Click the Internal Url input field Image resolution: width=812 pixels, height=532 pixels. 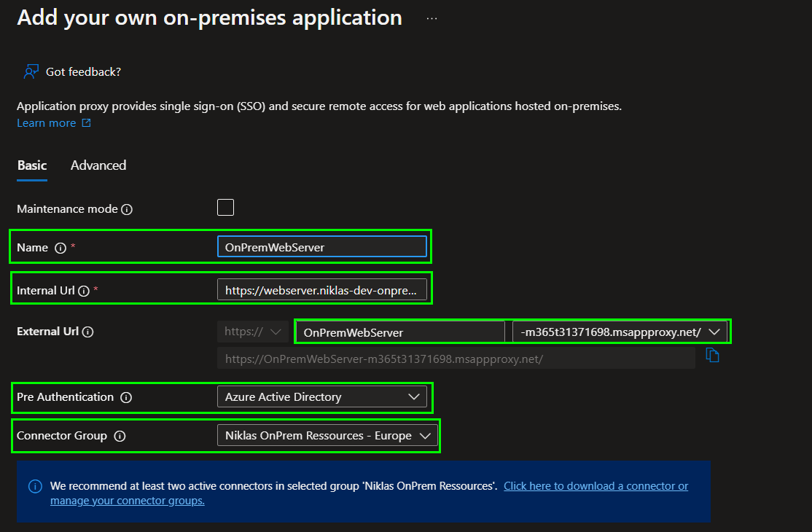pos(321,290)
